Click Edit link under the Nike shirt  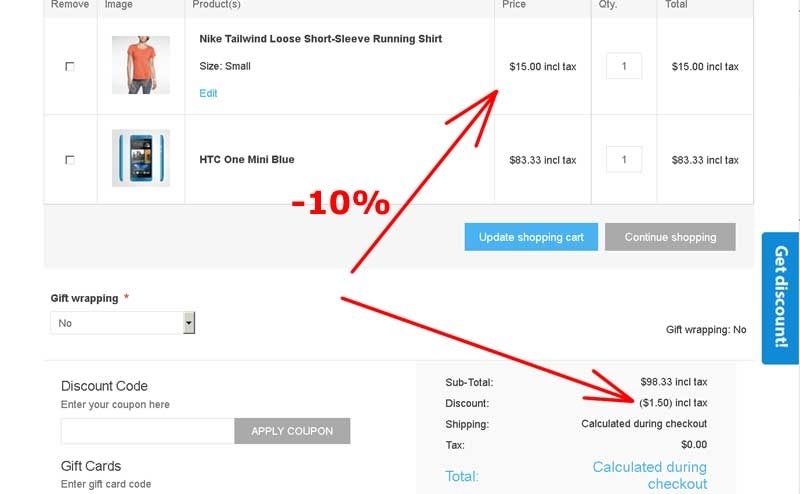pyautogui.click(x=208, y=93)
